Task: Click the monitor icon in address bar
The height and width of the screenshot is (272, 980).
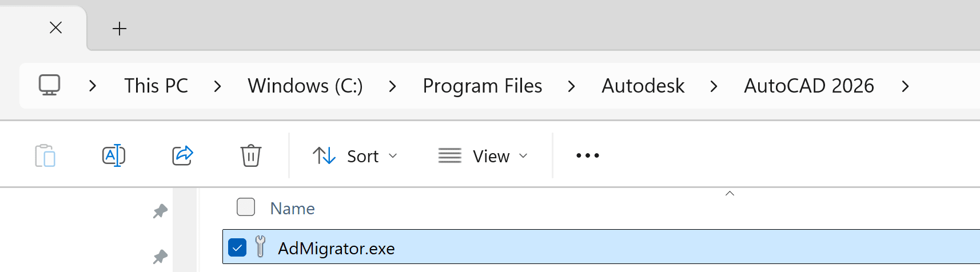Action: (50, 86)
